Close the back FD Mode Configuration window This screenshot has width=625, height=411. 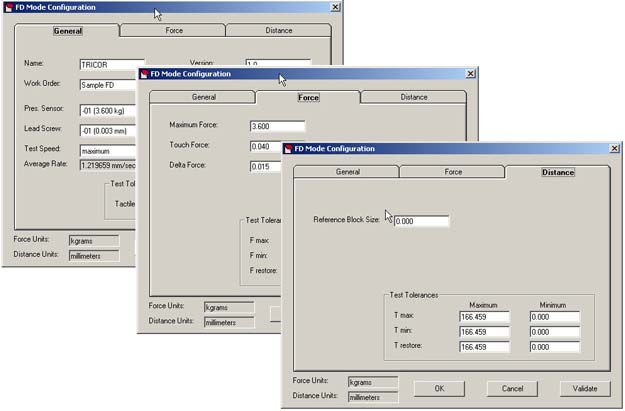[335, 7]
